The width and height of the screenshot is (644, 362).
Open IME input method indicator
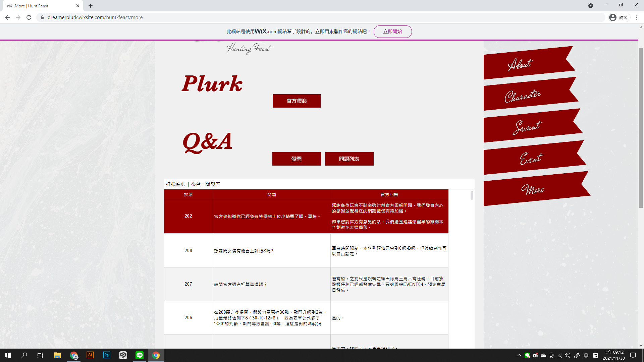point(596,355)
